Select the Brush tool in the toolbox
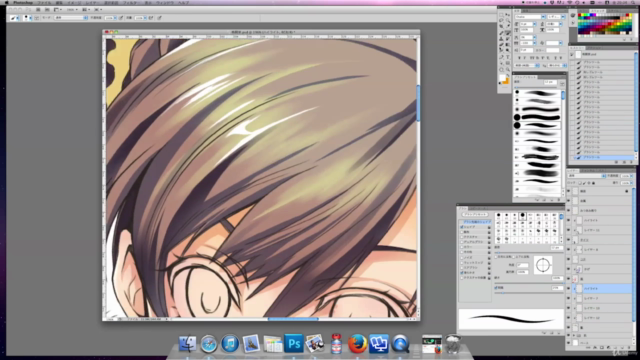 pyautogui.click(x=508, y=33)
